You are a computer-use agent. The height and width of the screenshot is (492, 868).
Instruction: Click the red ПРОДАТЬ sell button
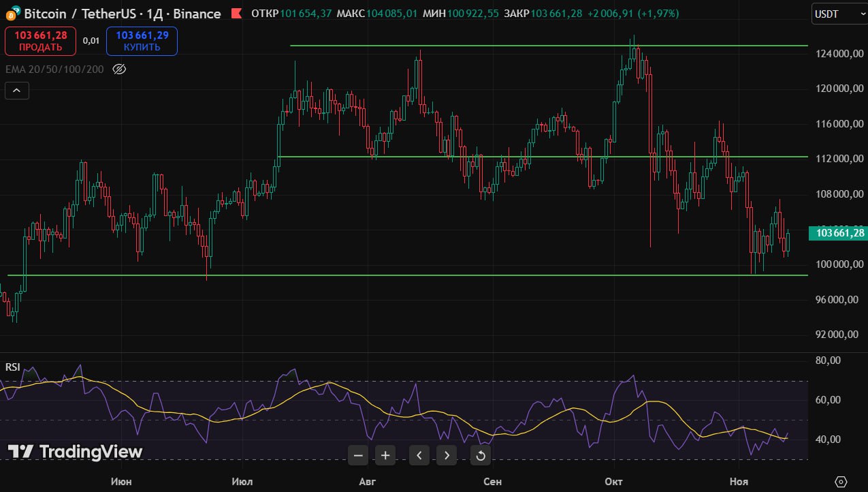pyautogui.click(x=40, y=41)
